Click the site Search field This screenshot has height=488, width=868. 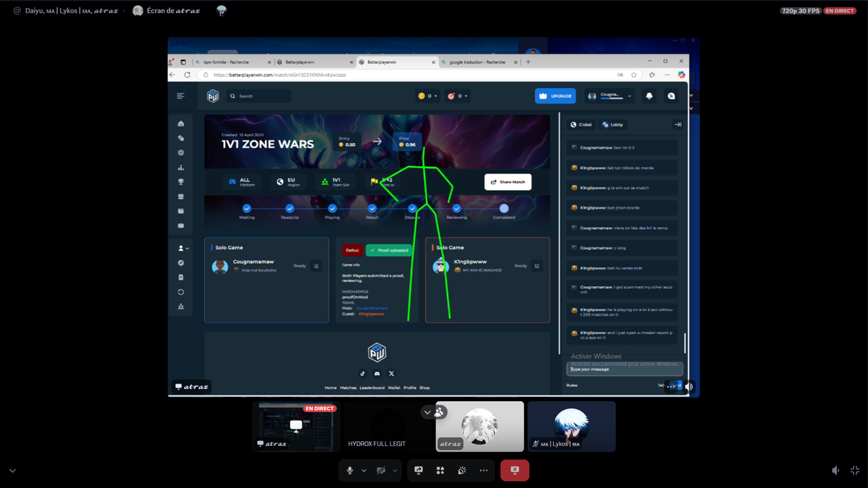click(x=259, y=96)
